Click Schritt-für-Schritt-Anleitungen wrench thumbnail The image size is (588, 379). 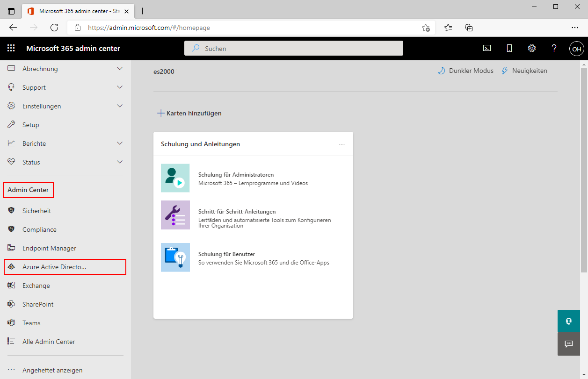175,215
